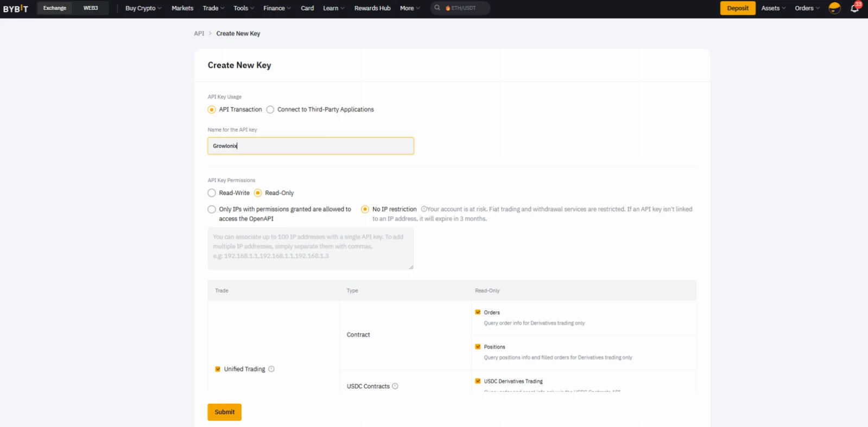Click the No IP restriction warning info icon
This screenshot has width=868, height=427.
[x=424, y=209]
